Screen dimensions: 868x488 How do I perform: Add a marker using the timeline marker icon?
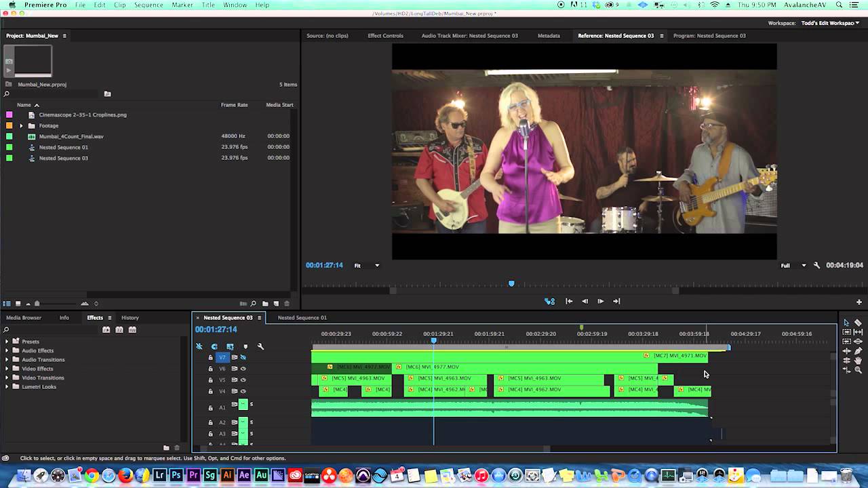coord(245,346)
